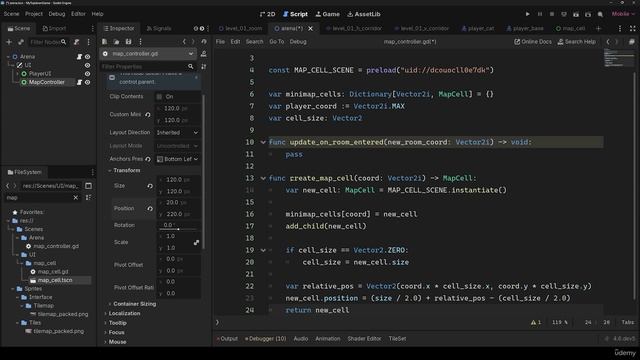Toggle Clip Contents checkbox
Viewport: 640px width, 360px height.
[x=159, y=97]
